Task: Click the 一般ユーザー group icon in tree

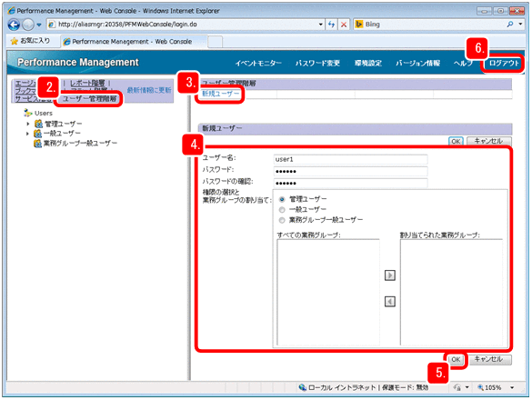Action: 37,134
